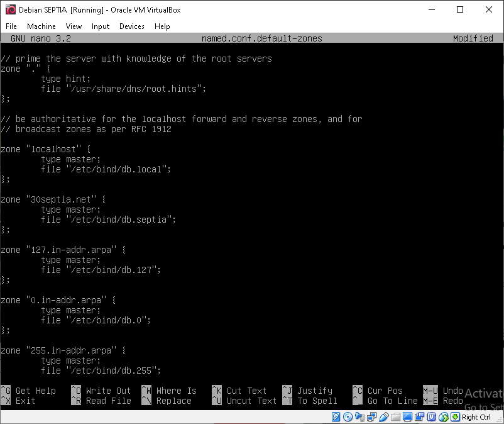Click the file "/usr/share/dns/root.hints" line

pos(123,89)
